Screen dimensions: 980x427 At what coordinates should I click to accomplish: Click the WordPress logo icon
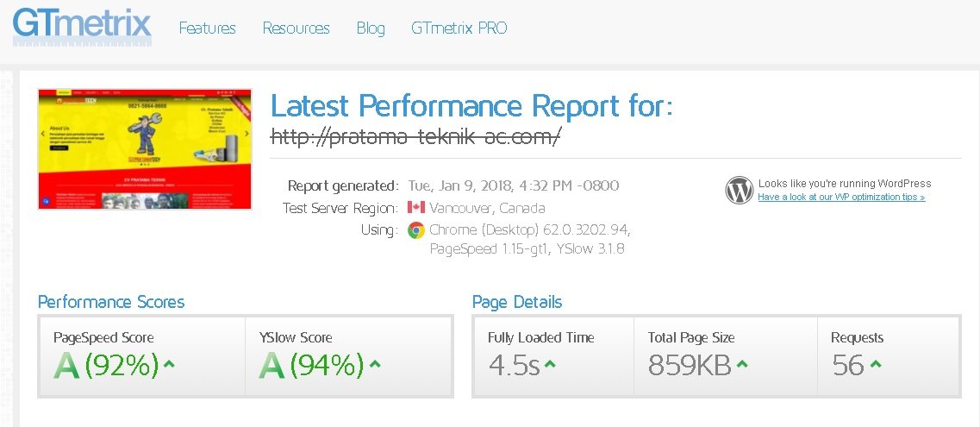[740, 190]
